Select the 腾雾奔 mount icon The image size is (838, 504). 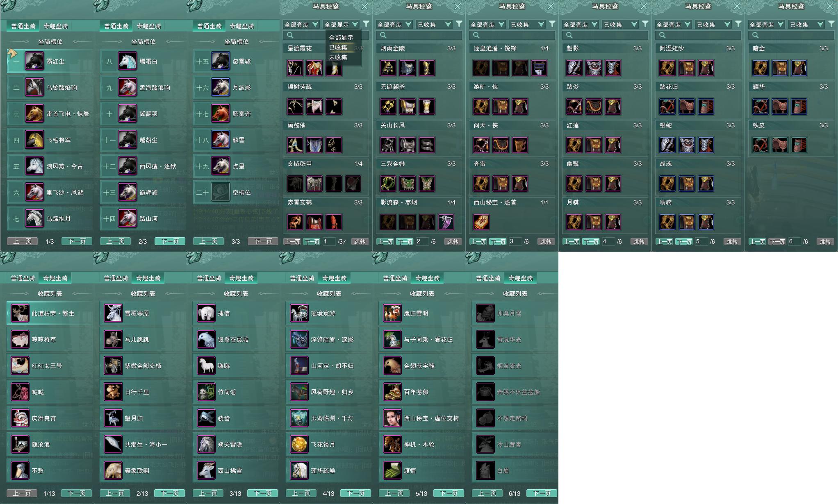[x=221, y=114]
